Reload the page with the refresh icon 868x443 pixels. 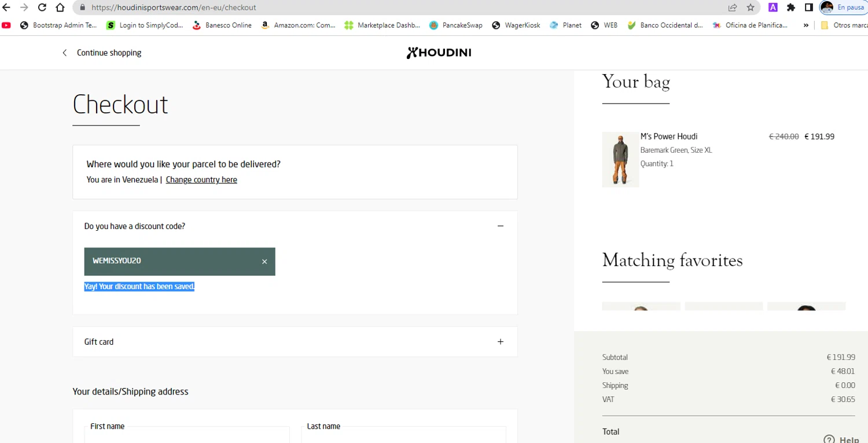tap(42, 8)
